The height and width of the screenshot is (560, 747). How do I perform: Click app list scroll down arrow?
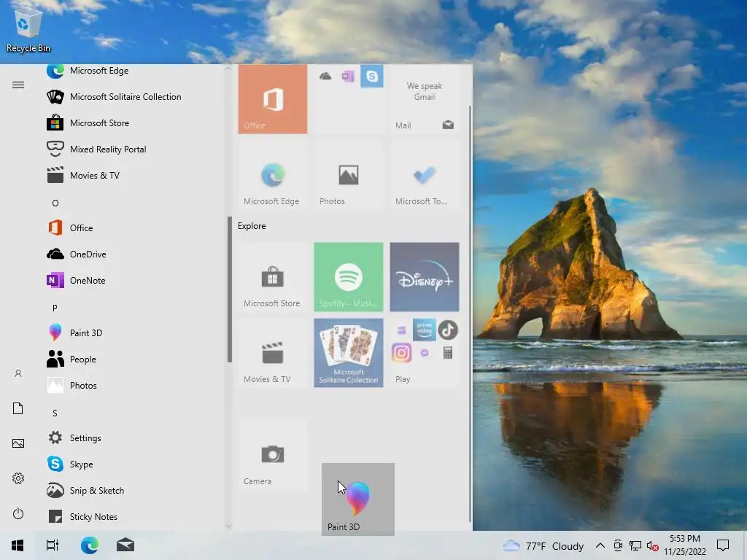click(x=228, y=526)
